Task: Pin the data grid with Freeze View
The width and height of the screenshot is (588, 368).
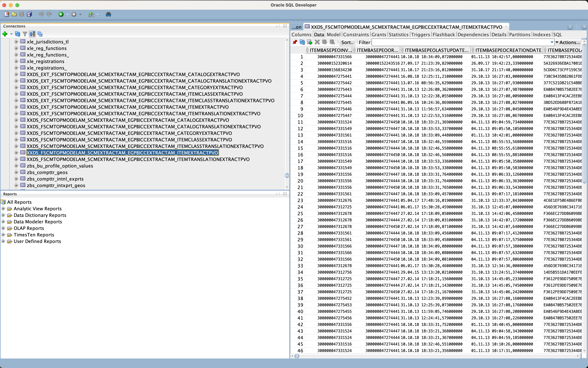Action: [295, 42]
